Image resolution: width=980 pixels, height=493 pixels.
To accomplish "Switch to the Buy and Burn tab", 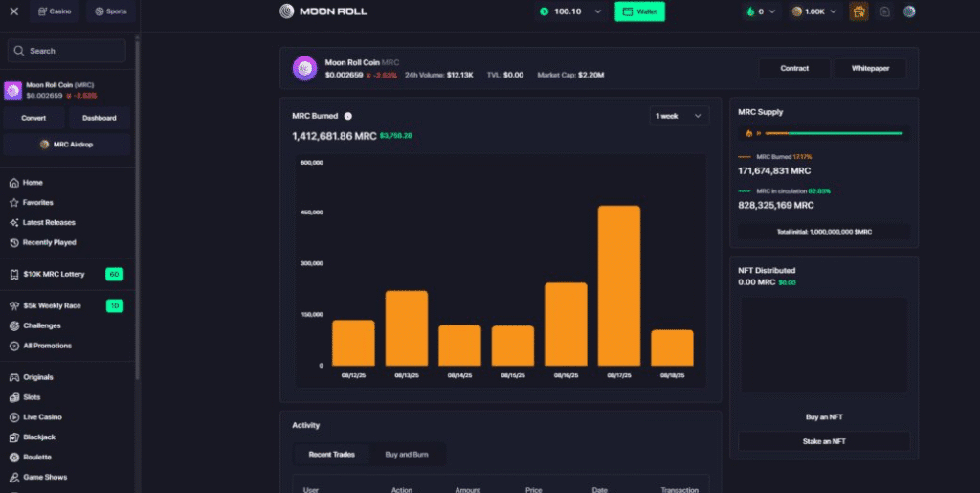I will click(407, 454).
